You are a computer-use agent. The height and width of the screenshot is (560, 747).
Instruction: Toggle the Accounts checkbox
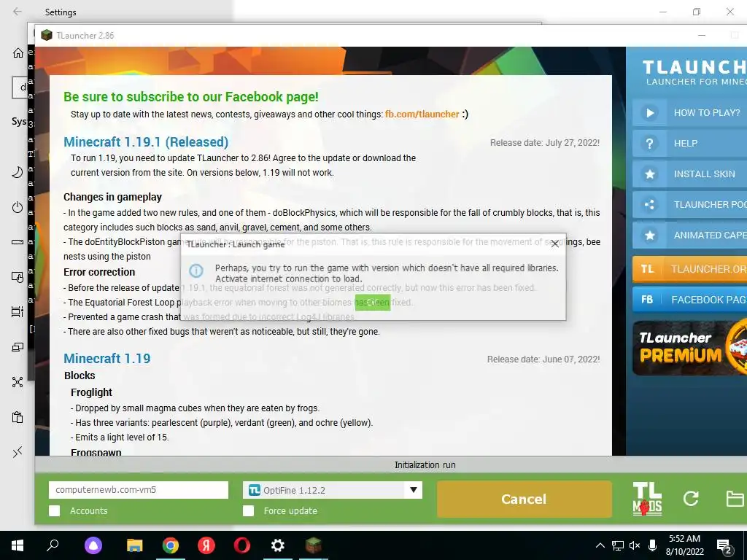[54, 511]
